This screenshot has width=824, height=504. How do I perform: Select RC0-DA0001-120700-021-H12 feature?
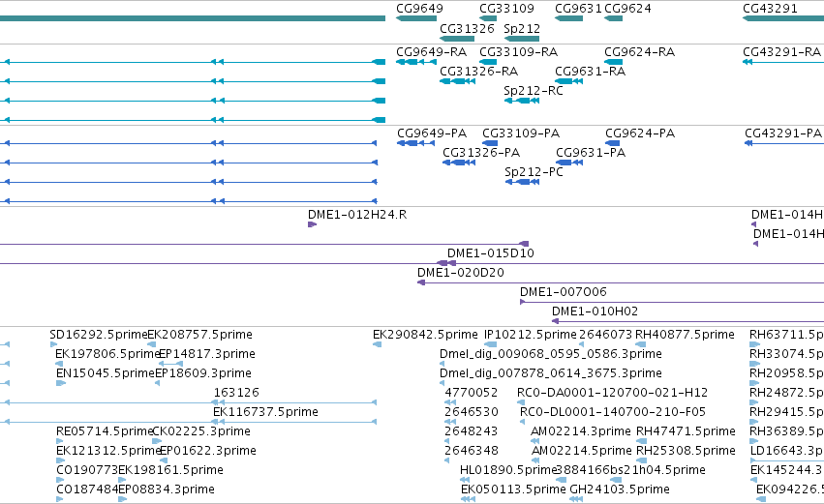(612, 393)
